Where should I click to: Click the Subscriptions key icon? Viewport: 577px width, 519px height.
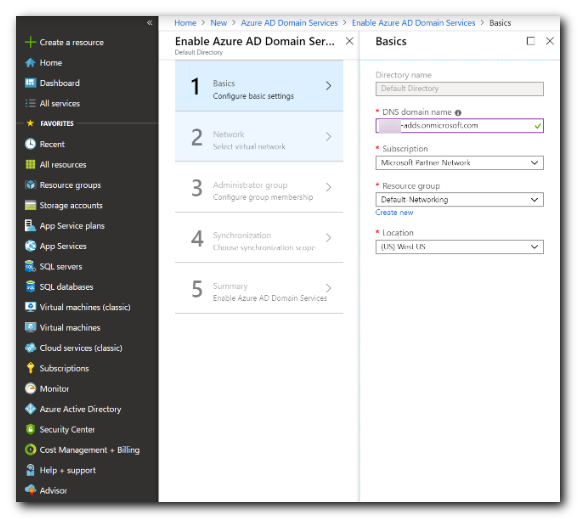pyautogui.click(x=30, y=368)
